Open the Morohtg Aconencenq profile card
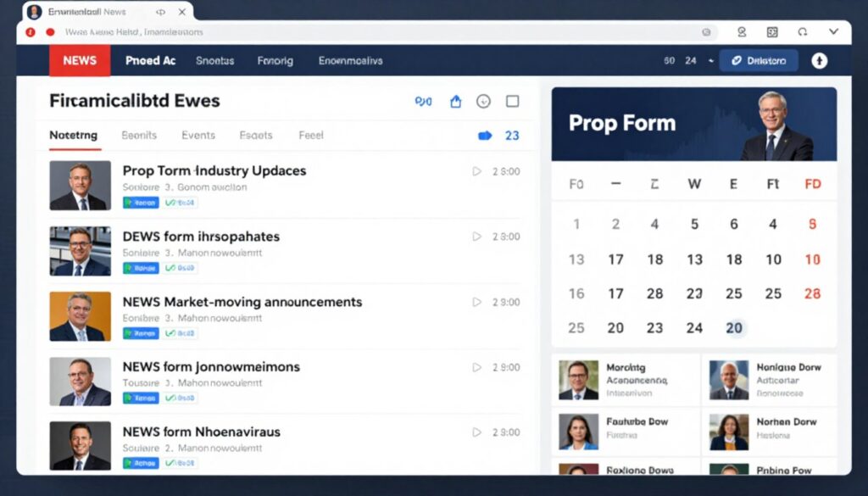The height and width of the screenshot is (496, 868). [x=626, y=381]
